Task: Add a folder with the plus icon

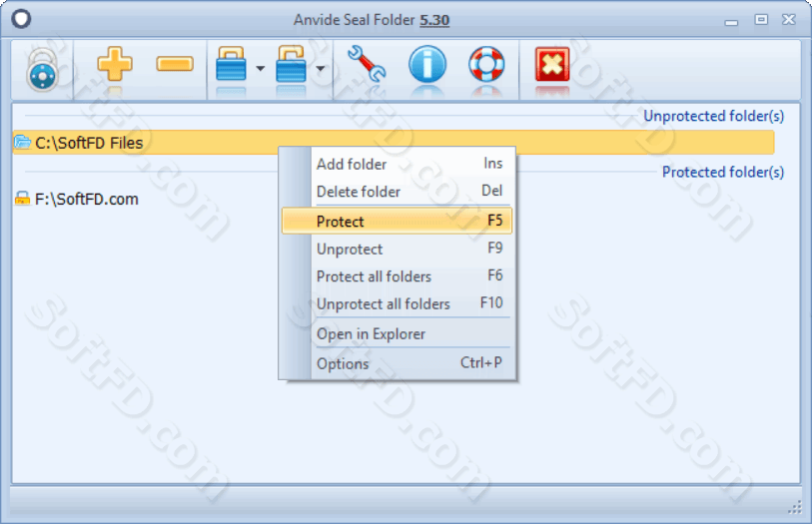Action: coord(115,64)
